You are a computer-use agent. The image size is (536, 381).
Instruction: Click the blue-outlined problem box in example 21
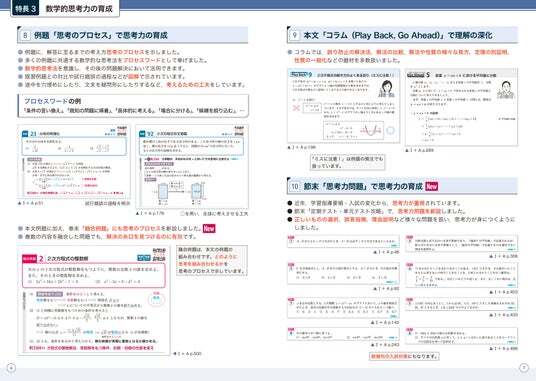pyautogui.click(x=74, y=147)
